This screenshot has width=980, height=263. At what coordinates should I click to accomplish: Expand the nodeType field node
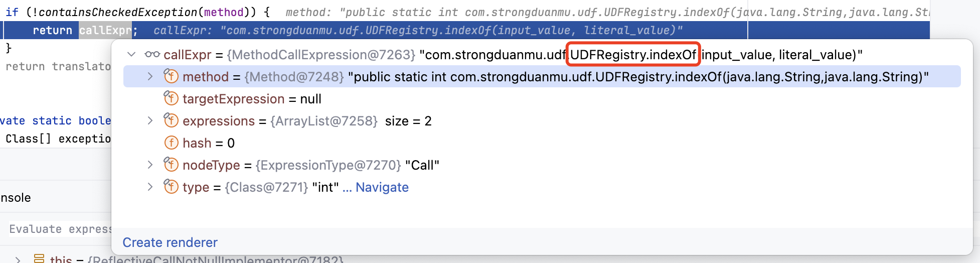pos(150,165)
